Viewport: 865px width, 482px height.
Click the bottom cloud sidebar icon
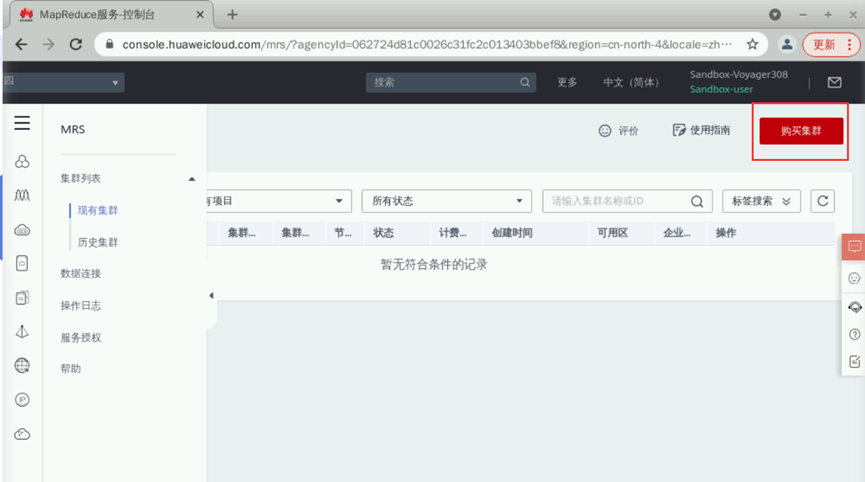[22, 434]
